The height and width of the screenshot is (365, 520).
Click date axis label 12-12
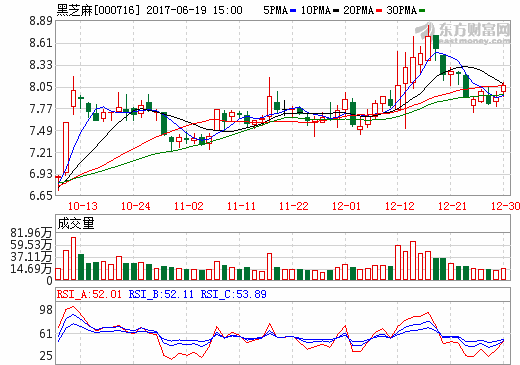(399, 206)
